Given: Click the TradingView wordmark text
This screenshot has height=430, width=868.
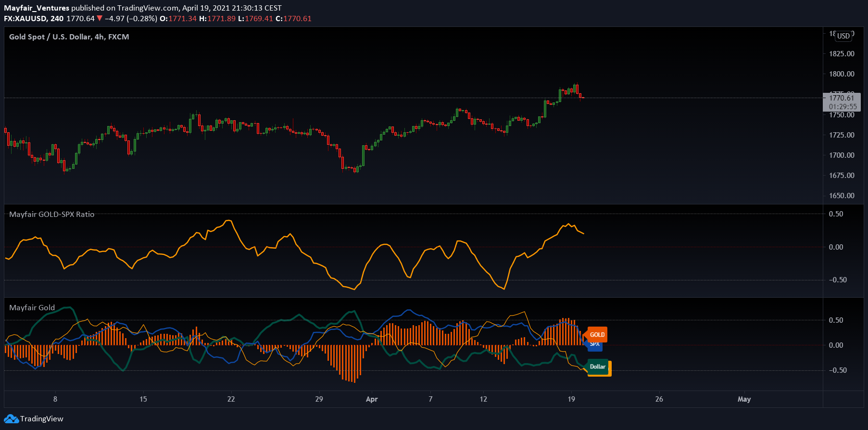Looking at the screenshot, I should point(41,419).
